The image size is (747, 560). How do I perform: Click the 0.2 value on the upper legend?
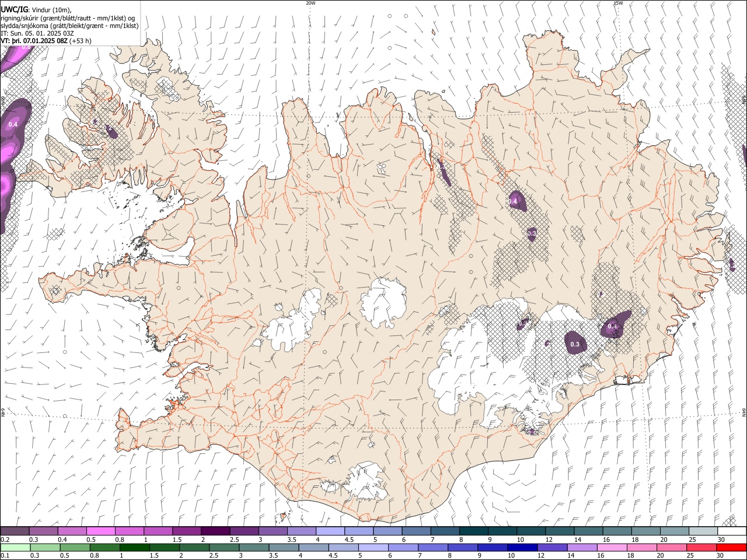click(4, 540)
